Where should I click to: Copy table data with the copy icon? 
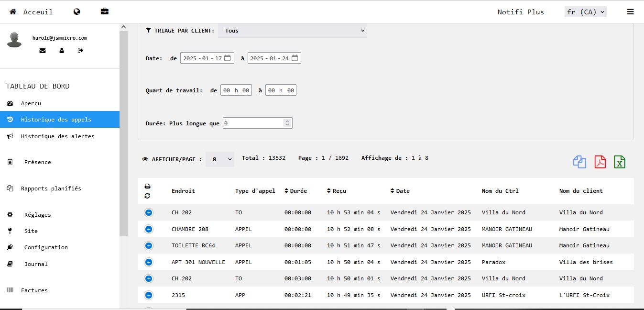(579, 162)
